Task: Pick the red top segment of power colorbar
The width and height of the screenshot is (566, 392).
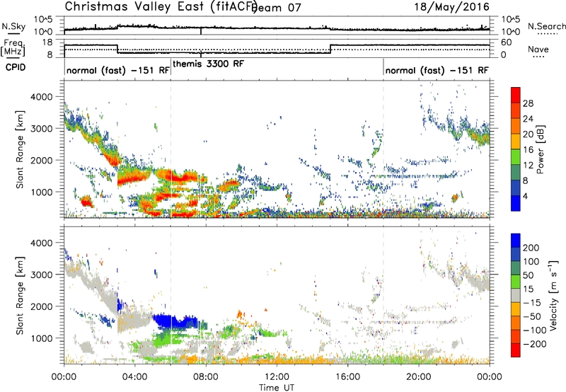Action: click(x=516, y=96)
